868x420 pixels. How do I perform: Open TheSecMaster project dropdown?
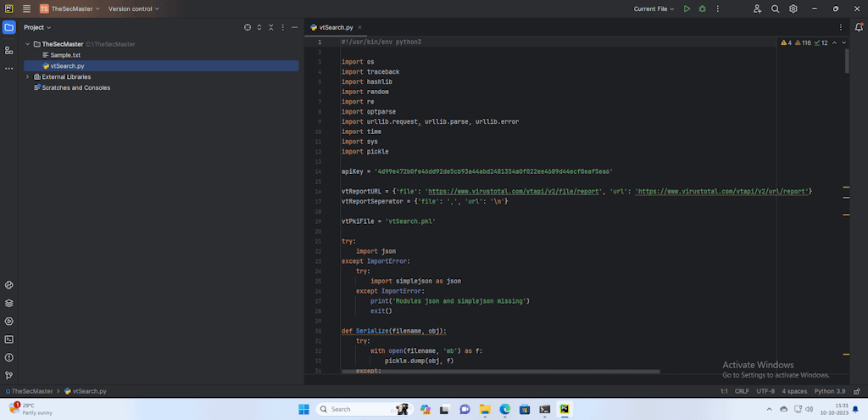tap(70, 8)
